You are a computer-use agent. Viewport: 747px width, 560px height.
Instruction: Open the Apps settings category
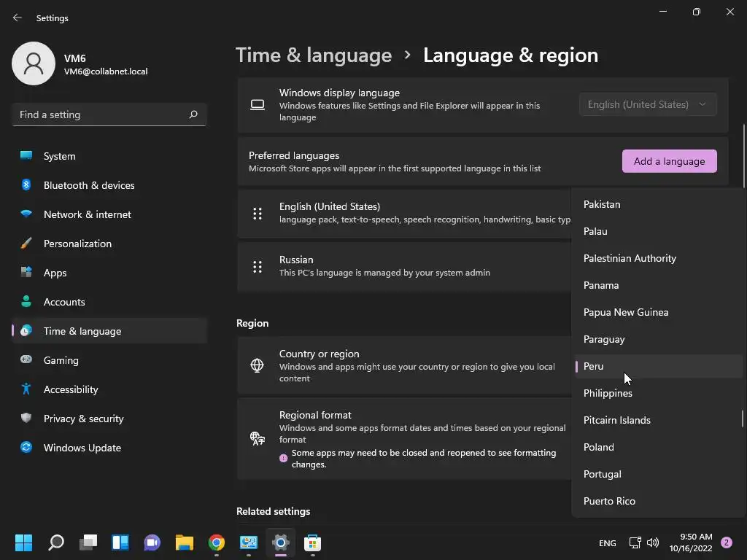coord(109,273)
